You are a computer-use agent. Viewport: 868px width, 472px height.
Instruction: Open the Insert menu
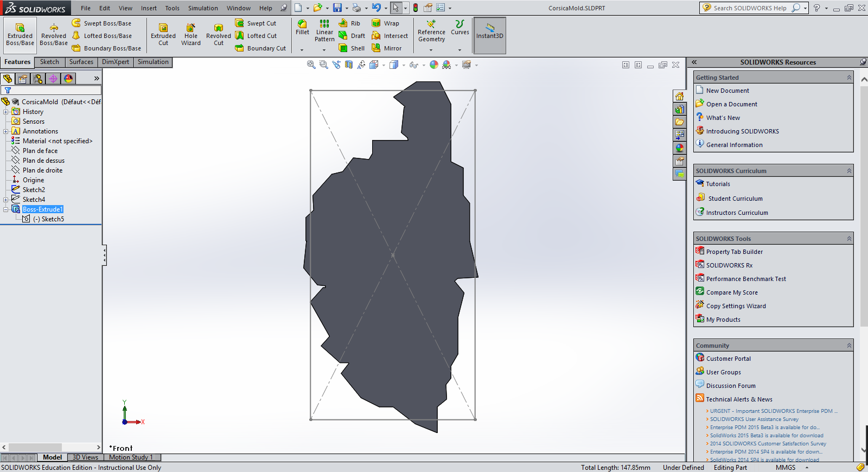coord(149,8)
